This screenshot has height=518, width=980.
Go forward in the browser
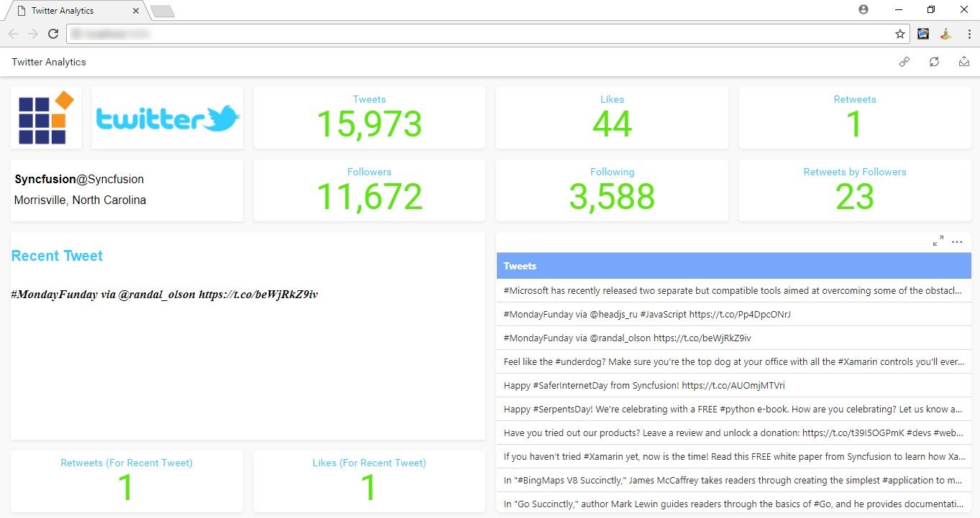pos(33,34)
